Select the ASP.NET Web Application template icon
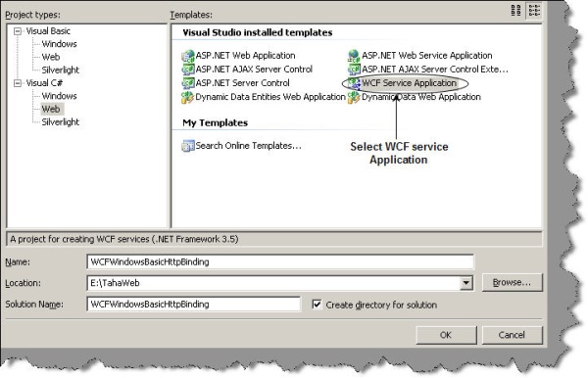Viewport: 588px width, 378px height. (x=188, y=56)
